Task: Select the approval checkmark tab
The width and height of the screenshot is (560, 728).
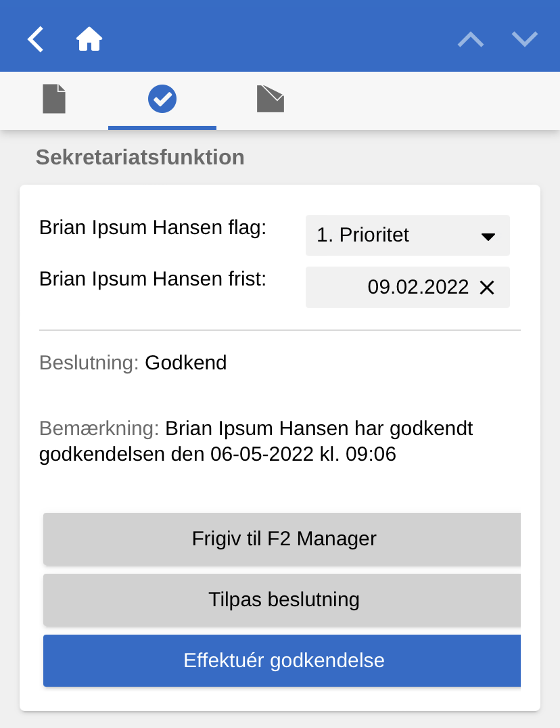Action: [x=162, y=99]
